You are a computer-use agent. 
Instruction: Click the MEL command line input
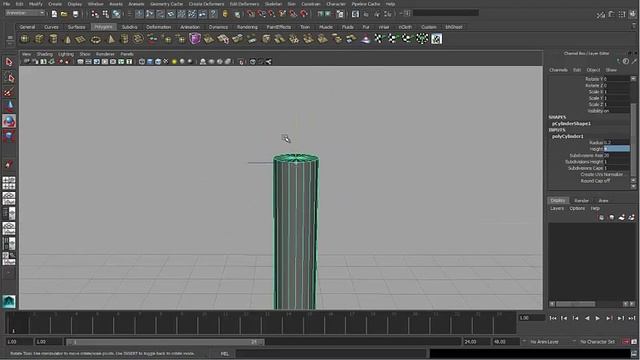331,354
